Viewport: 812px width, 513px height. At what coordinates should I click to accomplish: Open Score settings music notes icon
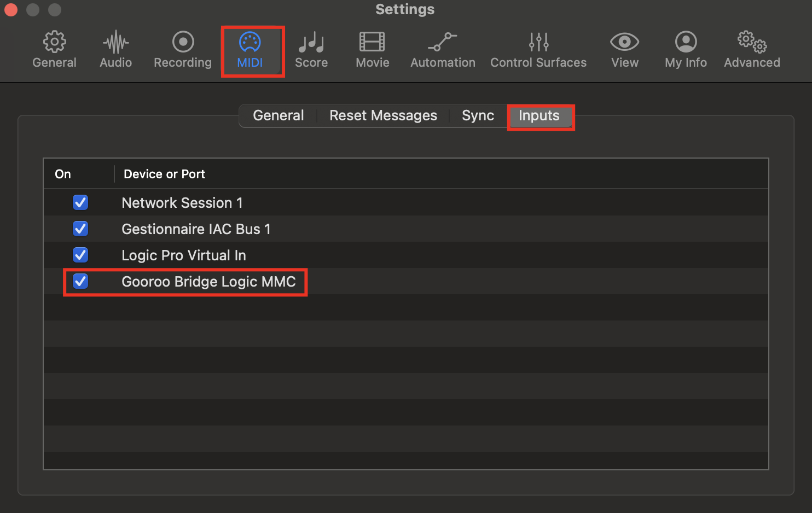pos(311,42)
